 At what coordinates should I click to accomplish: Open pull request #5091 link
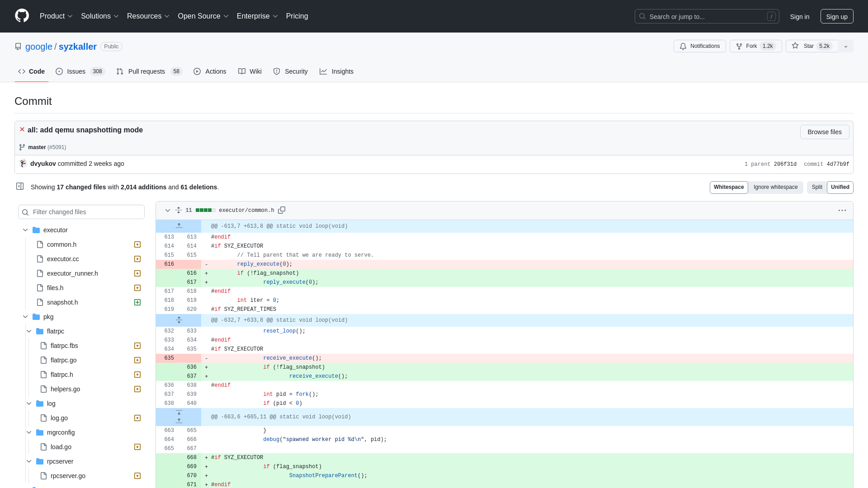(57, 147)
